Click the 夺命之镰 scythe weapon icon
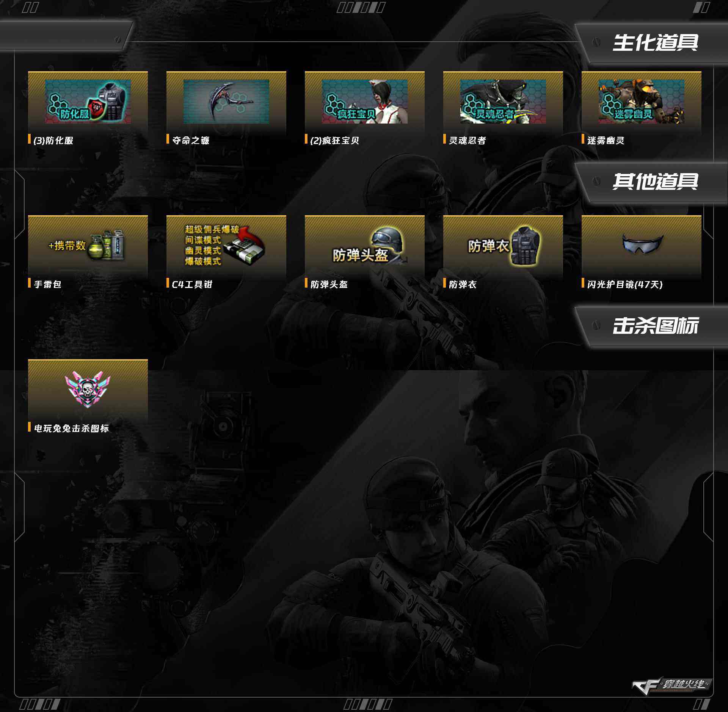The height and width of the screenshot is (712, 728). (226, 102)
